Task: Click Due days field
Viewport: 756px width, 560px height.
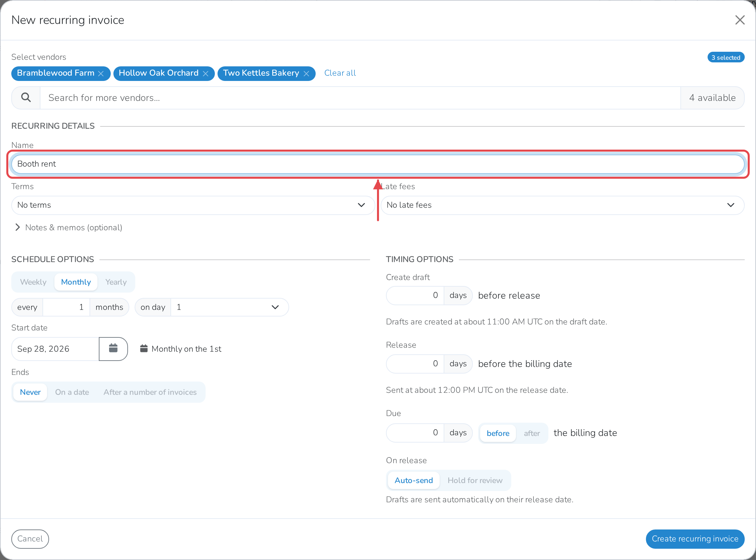Action: click(415, 433)
